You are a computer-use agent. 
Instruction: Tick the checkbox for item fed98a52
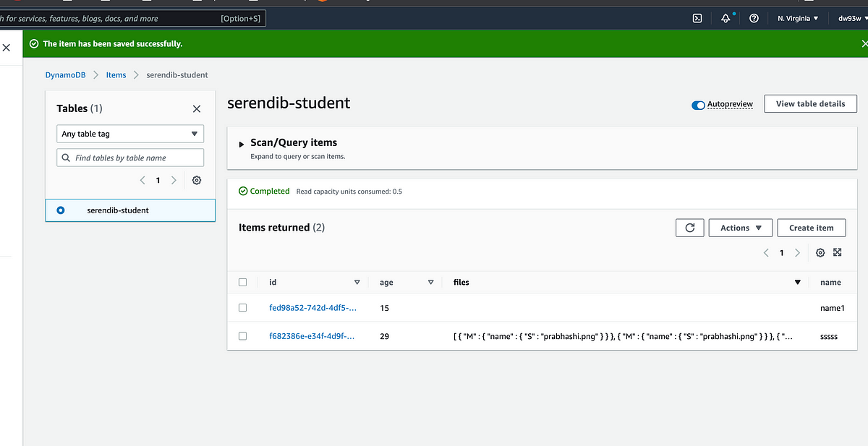(x=243, y=308)
